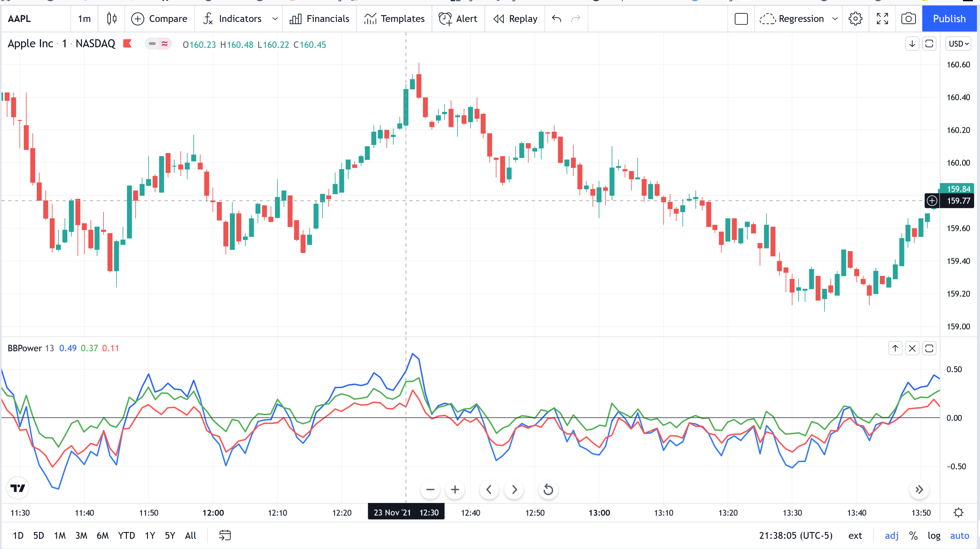Image resolution: width=980 pixels, height=549 pixels.
Task: Select the 1M date range
Action: 60,536
